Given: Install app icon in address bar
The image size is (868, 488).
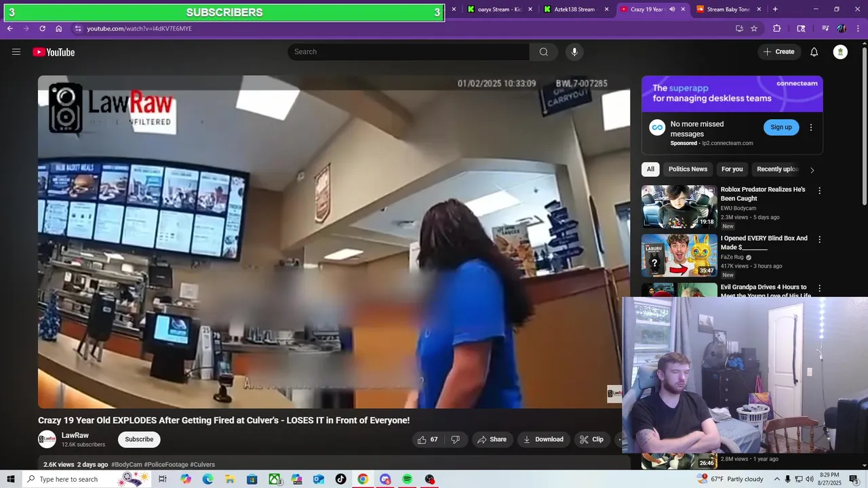Looking at the screenshot, I should 739,28.
